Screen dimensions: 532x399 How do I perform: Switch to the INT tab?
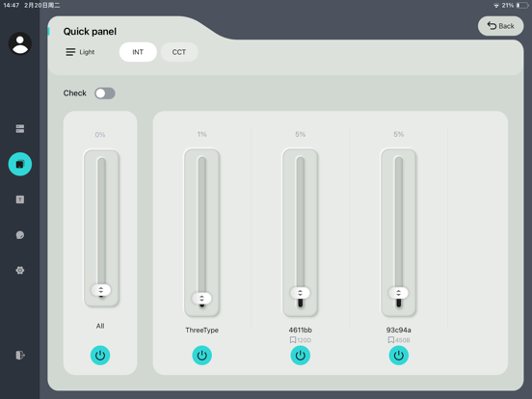tap(138, 52)
